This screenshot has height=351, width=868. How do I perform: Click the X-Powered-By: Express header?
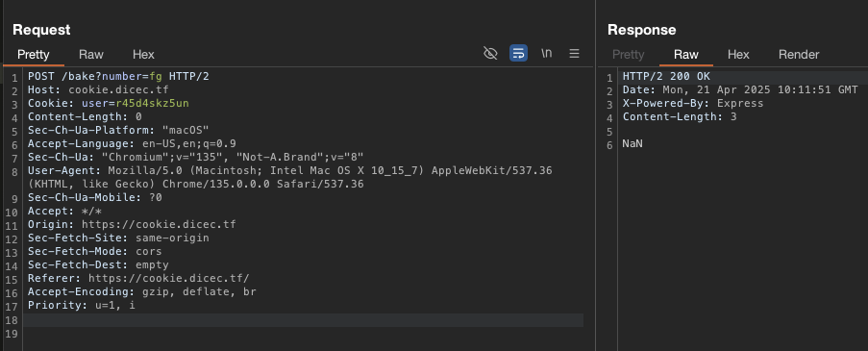[x=693, y=103]
